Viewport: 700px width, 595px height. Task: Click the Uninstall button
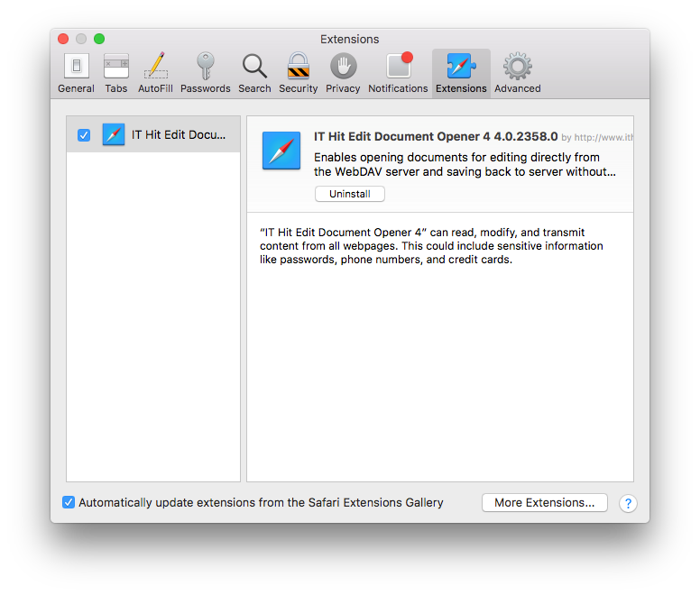pyautogui.click(x=350, y=194)
